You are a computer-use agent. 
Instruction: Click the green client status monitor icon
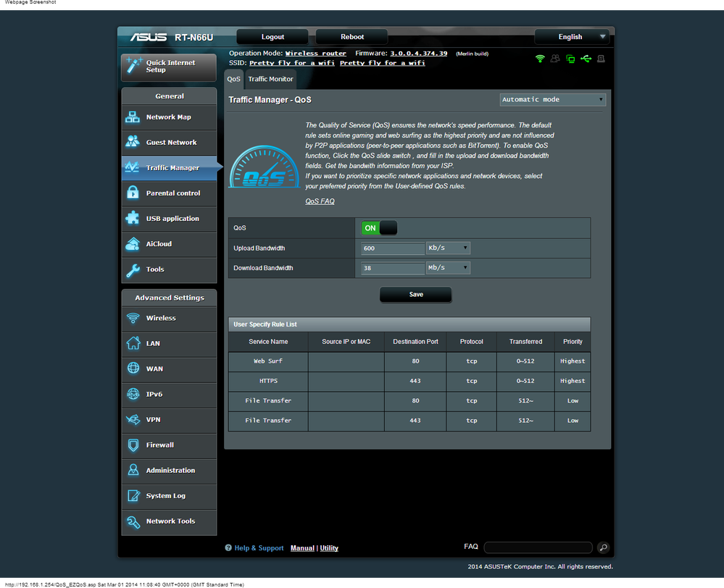pyautogui.click(x=570, y=59)
